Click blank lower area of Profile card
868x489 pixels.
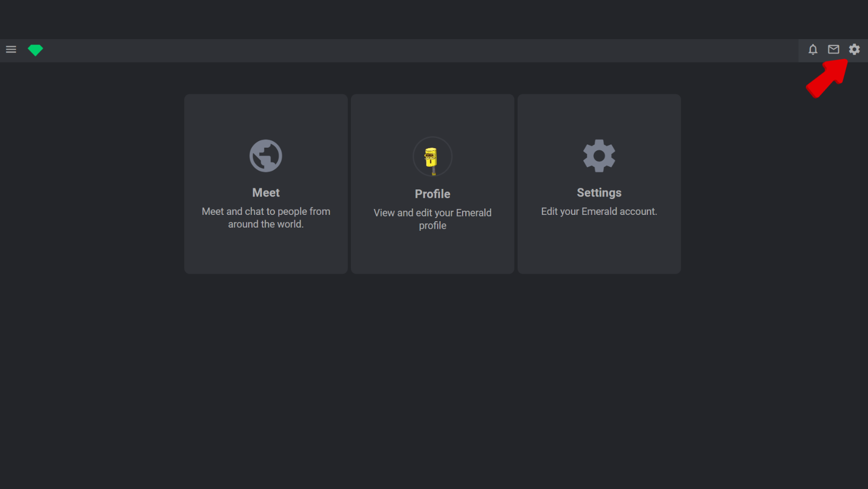pos(432,255)
